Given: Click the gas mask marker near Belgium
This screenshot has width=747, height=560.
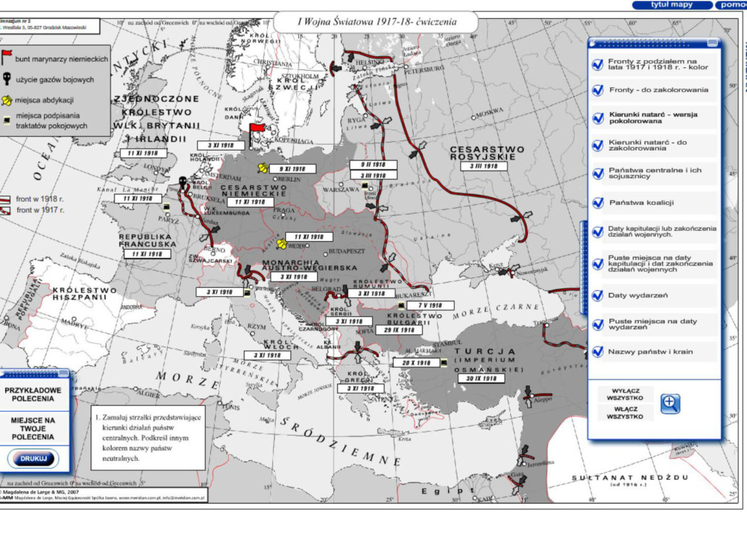Looking at the screenshot, I should (x=182, y=181).
